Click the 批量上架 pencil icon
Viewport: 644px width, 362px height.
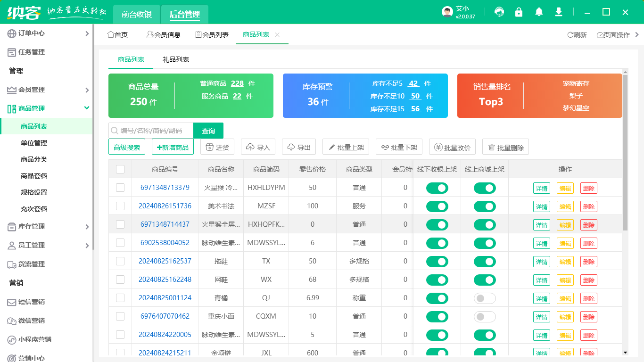pyautogui.click(x=331, y=148)
